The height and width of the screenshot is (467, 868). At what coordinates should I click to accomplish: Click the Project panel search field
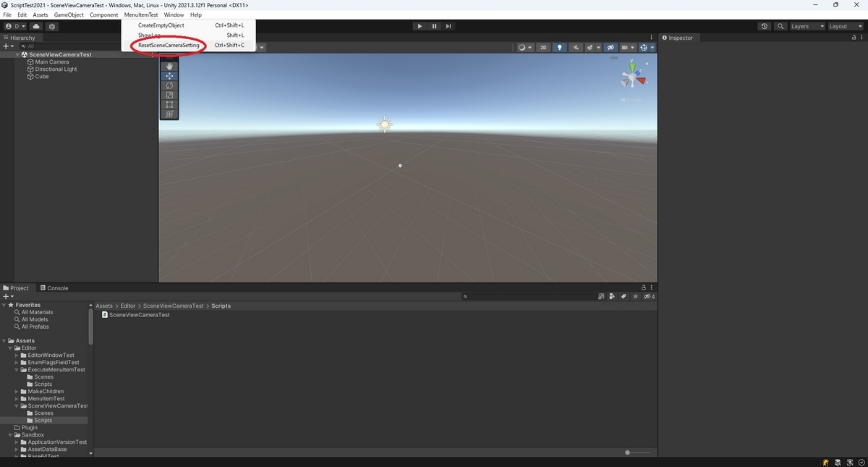click(529, 296)
